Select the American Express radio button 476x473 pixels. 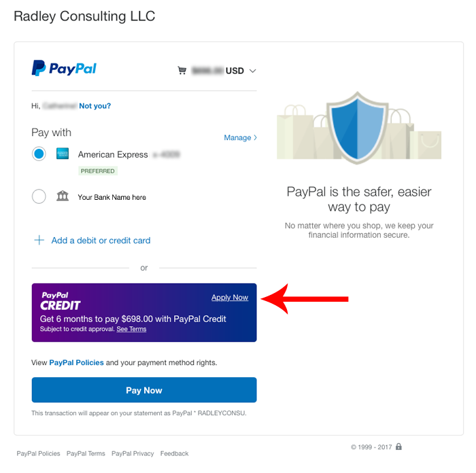(x=39, y=154)
